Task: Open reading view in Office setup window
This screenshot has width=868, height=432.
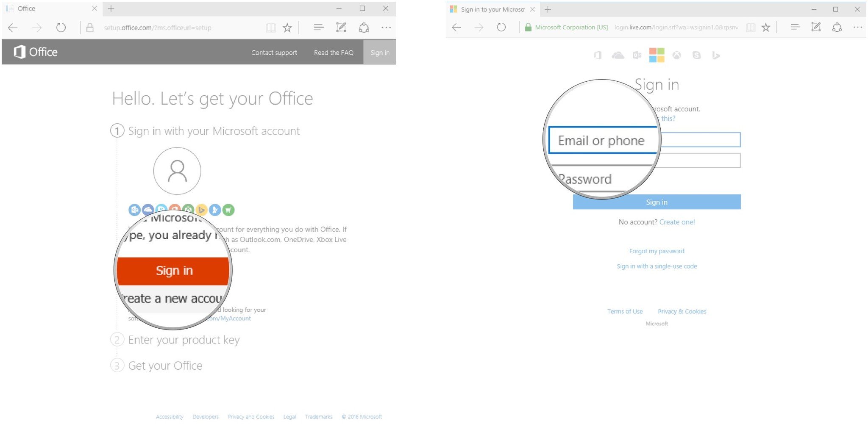Action: click(271, 28)
